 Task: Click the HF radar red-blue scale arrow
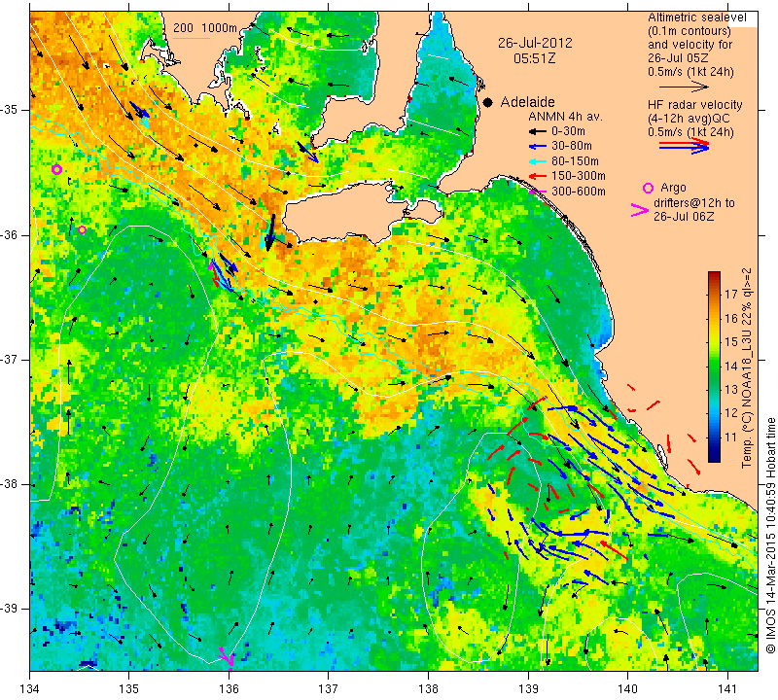(684, 146)
